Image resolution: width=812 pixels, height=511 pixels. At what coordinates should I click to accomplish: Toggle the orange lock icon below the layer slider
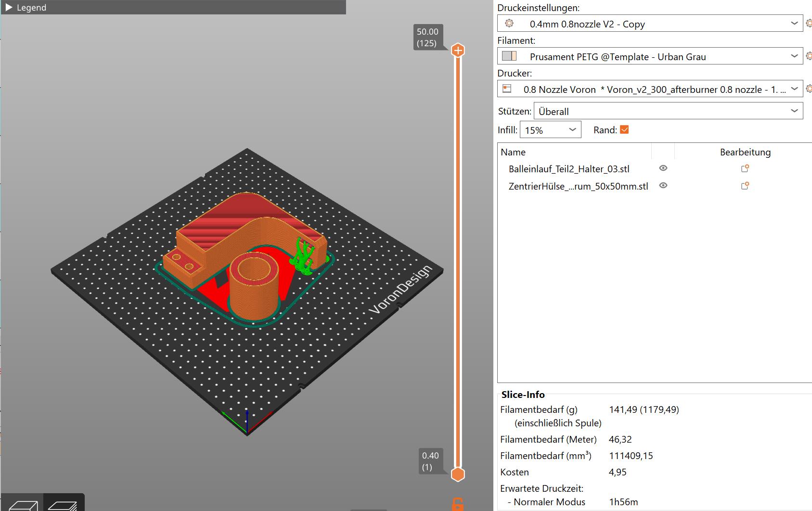[x=458, y=504]
